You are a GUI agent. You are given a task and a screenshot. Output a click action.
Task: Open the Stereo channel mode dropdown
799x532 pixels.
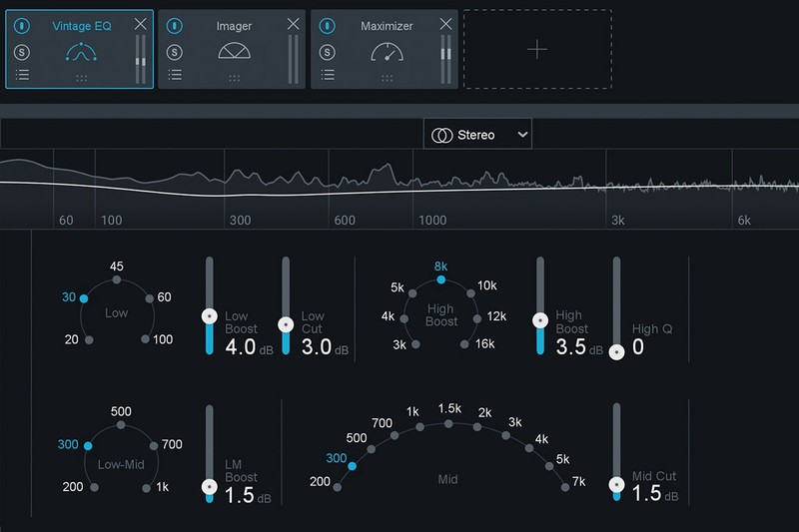point(477,135)
